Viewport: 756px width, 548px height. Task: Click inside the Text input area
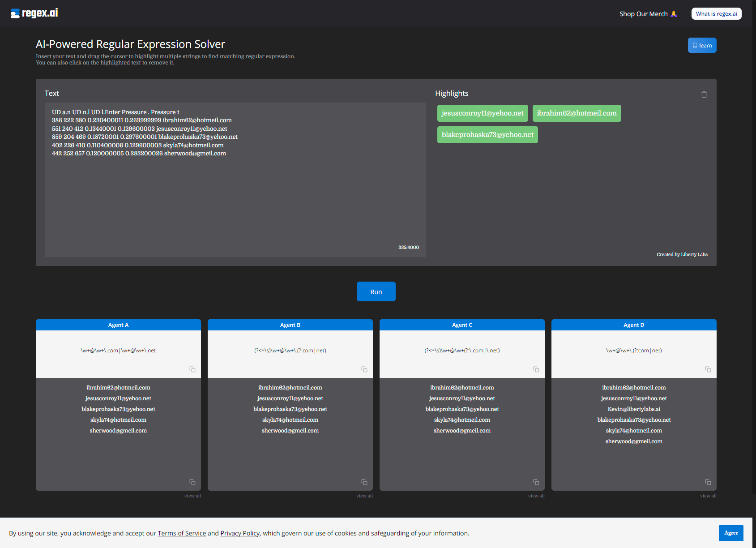click(x=235, y=180)
